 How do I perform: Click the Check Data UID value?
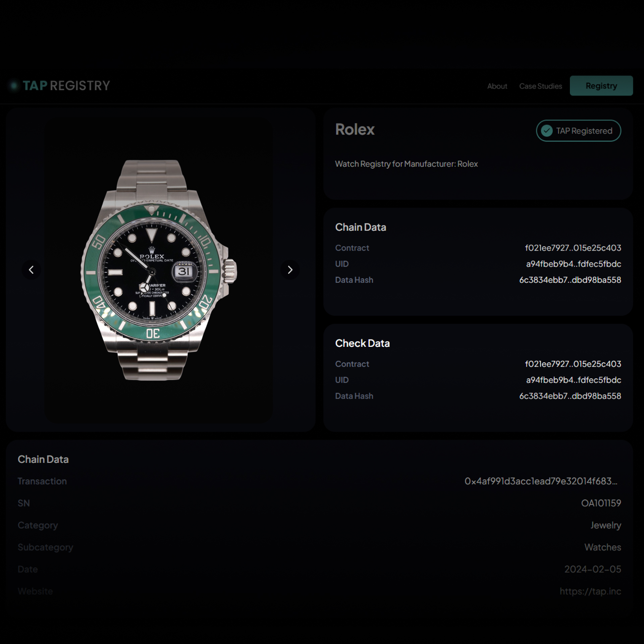point(574,380)
